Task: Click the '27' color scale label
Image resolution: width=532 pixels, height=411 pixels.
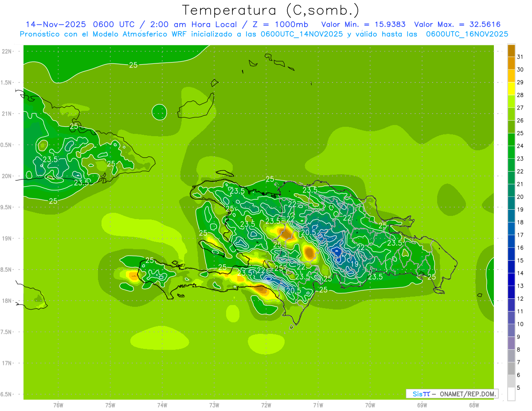Action: coord(520,108)
